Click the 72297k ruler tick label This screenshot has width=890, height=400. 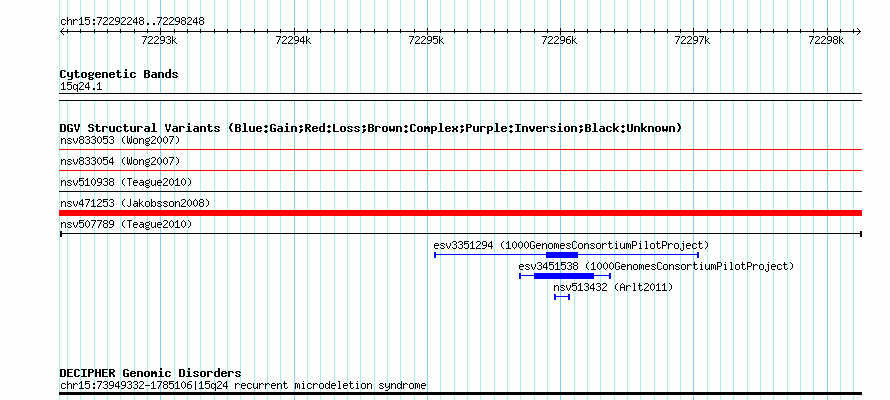692,40
